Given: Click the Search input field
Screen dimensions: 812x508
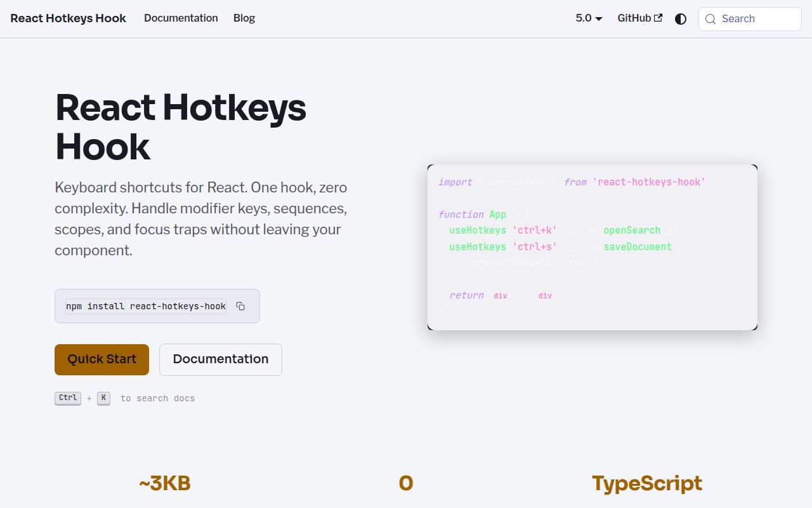Looking at the screenshot, I should (750, 19).
